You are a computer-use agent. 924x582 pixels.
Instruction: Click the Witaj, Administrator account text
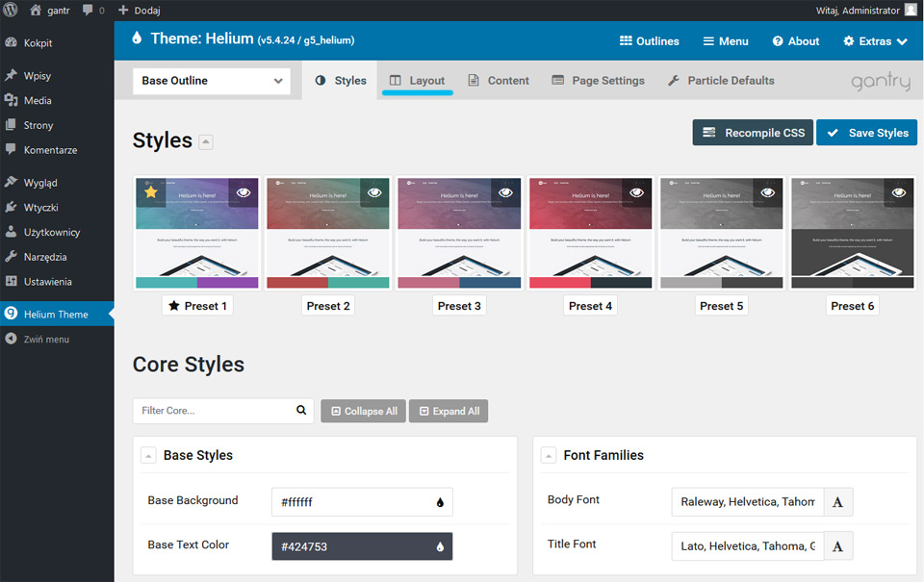point(858,10)
